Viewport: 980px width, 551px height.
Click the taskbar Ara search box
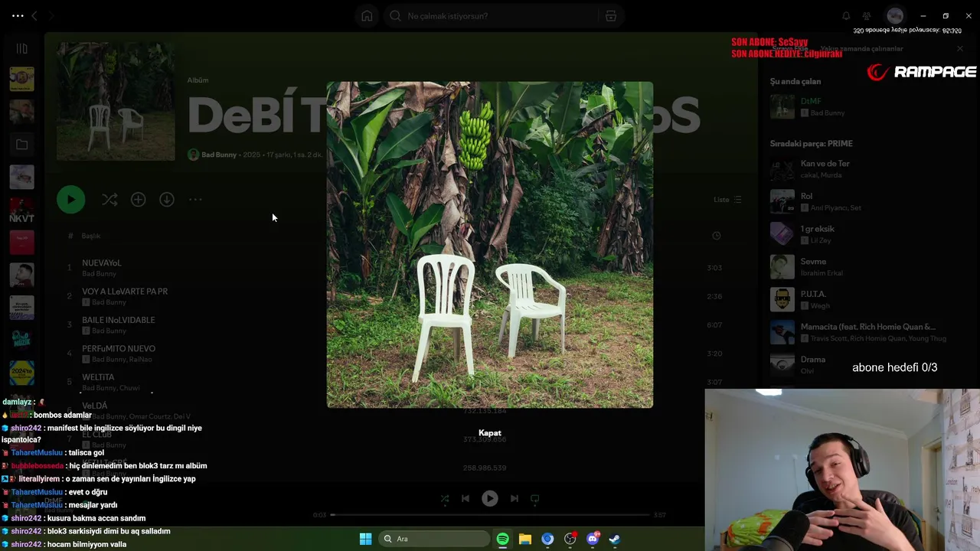point(435,539)
